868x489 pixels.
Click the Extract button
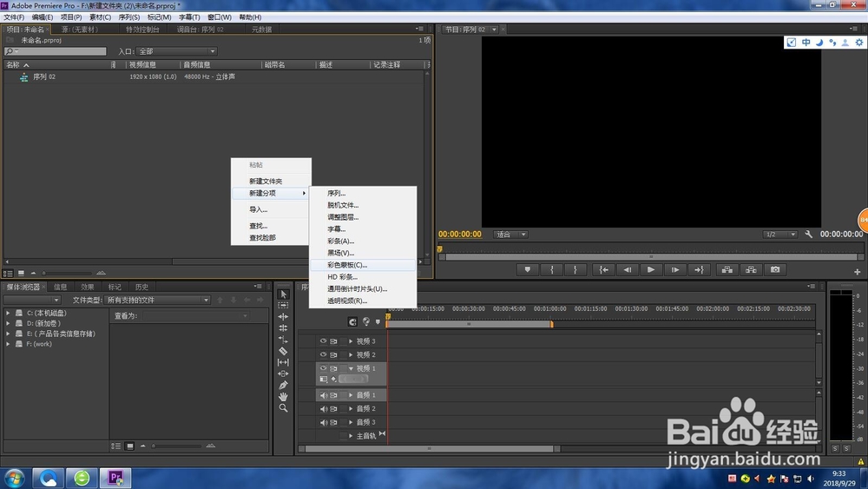751,270
